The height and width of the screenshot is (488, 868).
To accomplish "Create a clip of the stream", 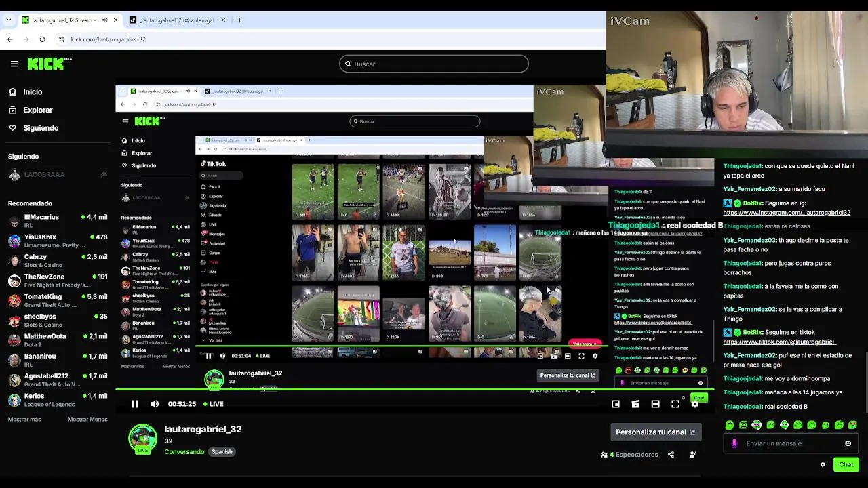I will point(635,404).
